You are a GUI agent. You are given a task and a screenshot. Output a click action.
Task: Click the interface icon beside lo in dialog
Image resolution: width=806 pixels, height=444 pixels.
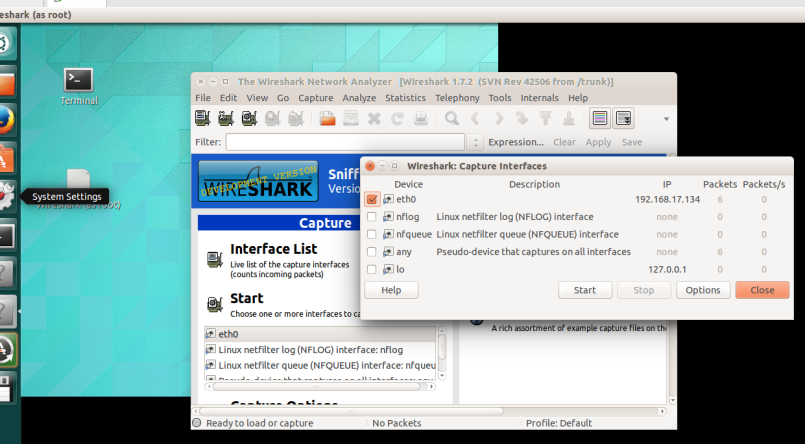tap(388, 269)
